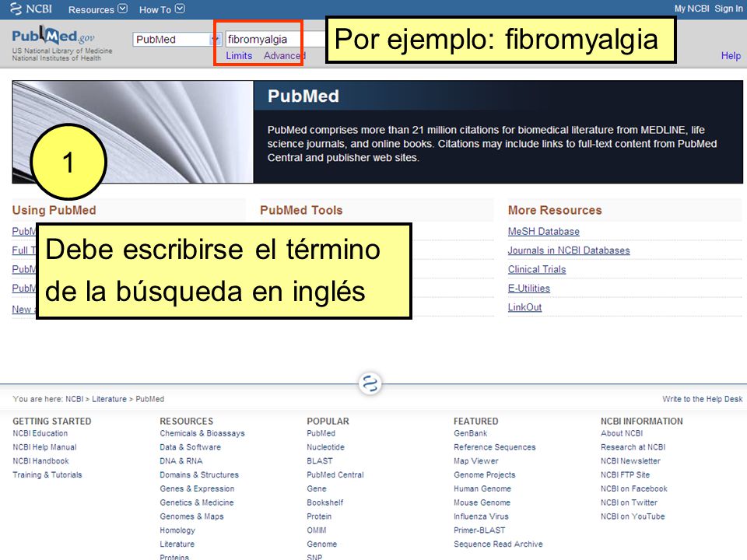Open Chemicals & Bioassays footer link

point(202,433)
